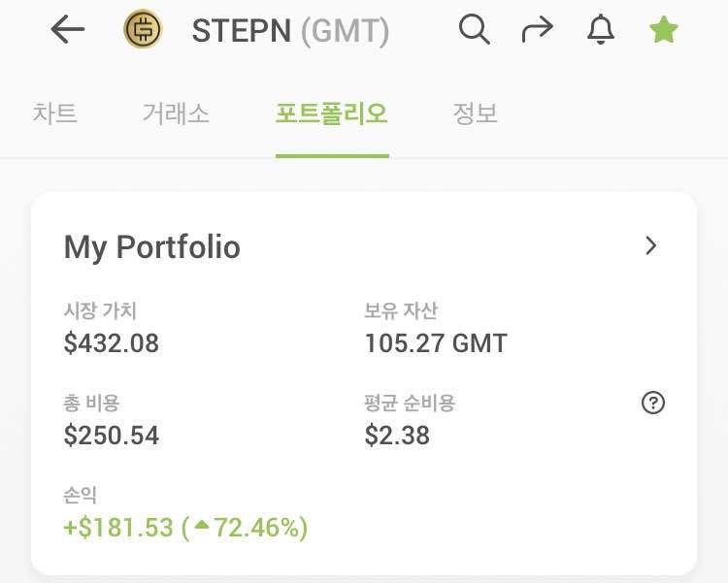
Task: Open price alerts bell icon
Action: (x=601, y=30)
